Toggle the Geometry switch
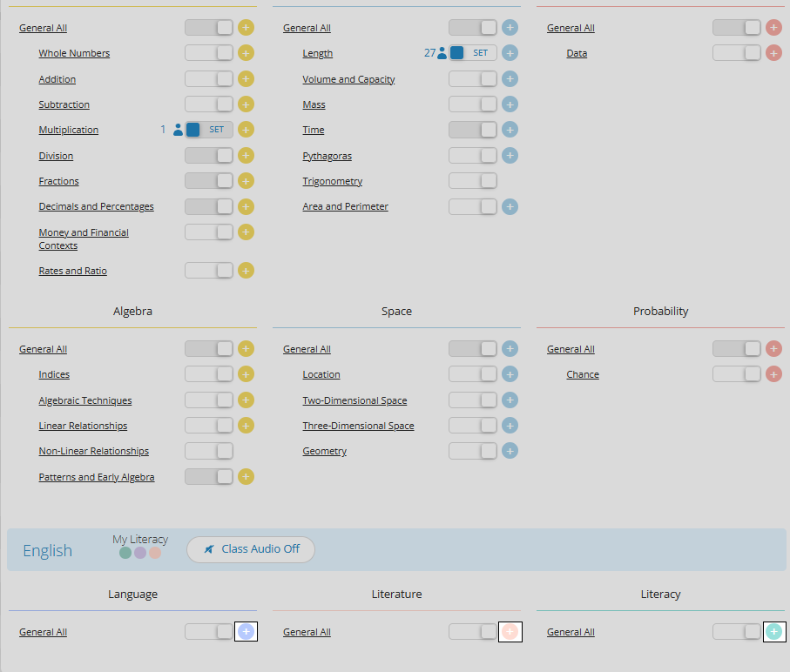 coord(473,451)
